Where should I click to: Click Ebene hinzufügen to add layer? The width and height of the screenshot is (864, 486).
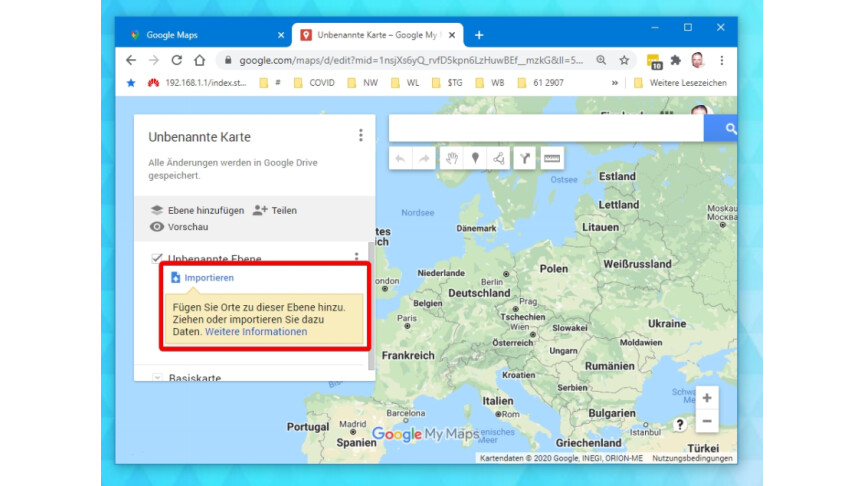coord(197,210)
